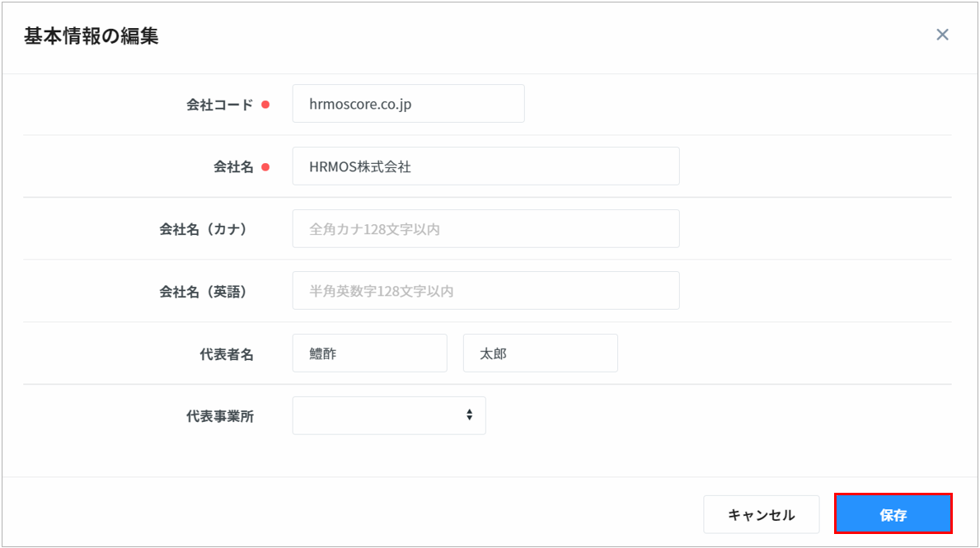Open the 代表事業所 dropdown
The width and height of the screenshot is (980, 548).
click(379, 415)
